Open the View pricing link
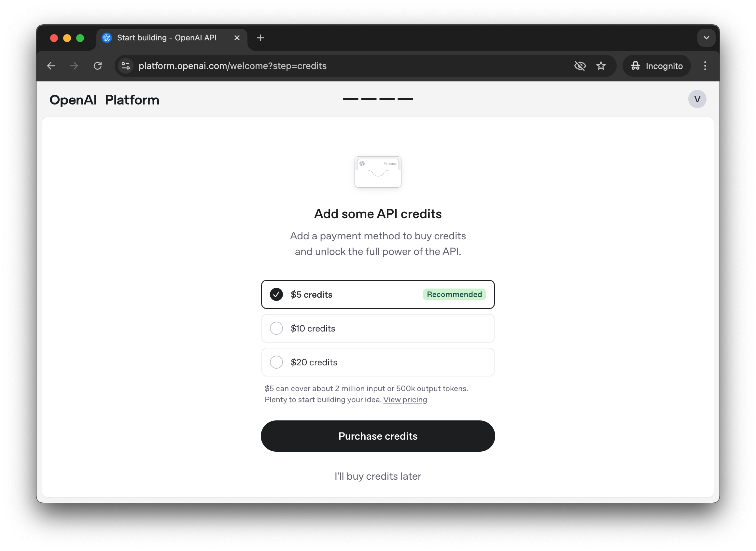Viewport: 756px width, 551px height. tap(405, 400)
